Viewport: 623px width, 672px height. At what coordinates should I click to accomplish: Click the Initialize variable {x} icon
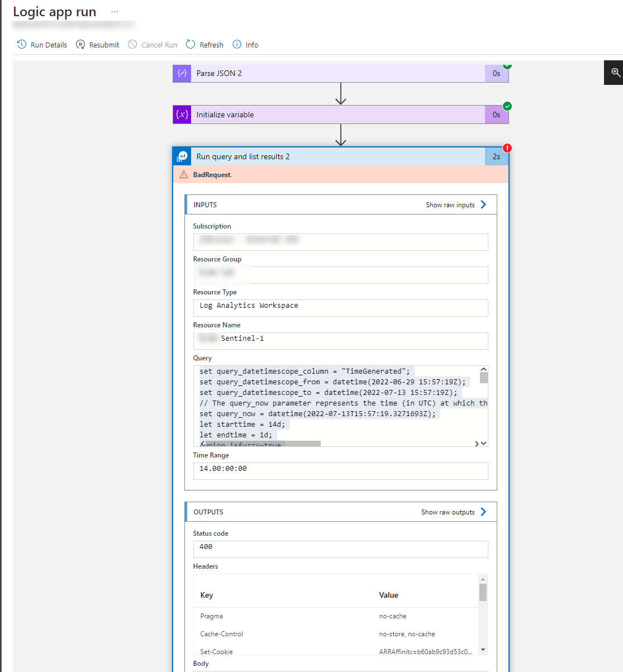[x=181, y=114]
